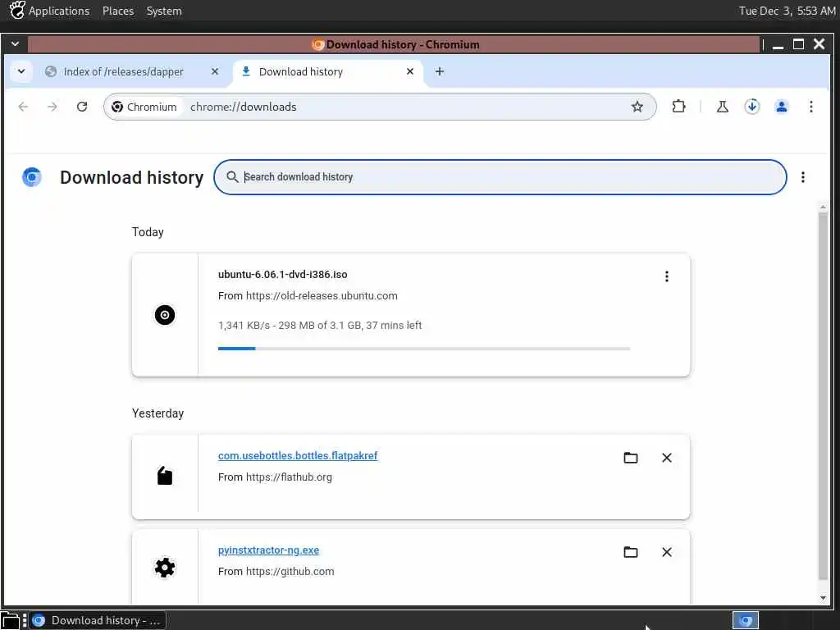This screenshot has width=840, height=630.
Task: Click the Search download history field
Action: (x=500, y=177)
